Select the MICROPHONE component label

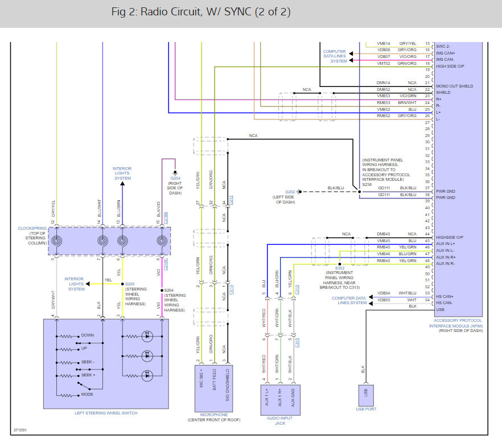pyautogui.click(x=214, y=415)
